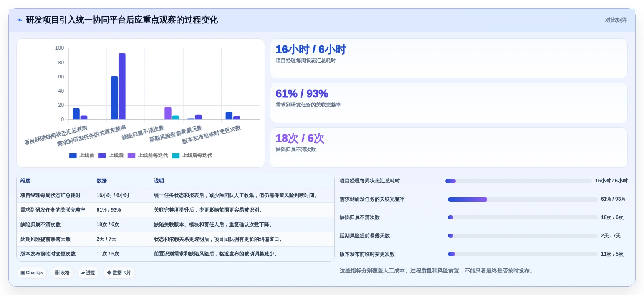
Task: Click table row label 缺陷归属不清次数
Action: (40, 224)
